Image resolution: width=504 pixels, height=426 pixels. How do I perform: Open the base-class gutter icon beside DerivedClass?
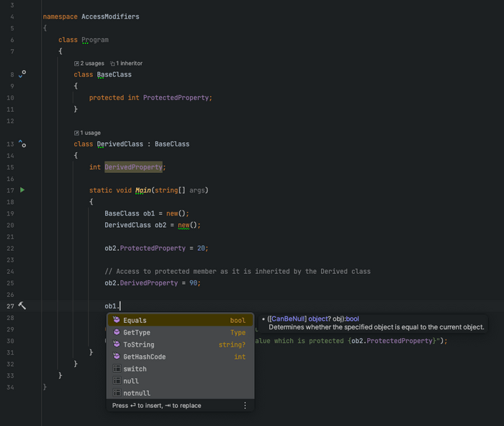[22, 143]
